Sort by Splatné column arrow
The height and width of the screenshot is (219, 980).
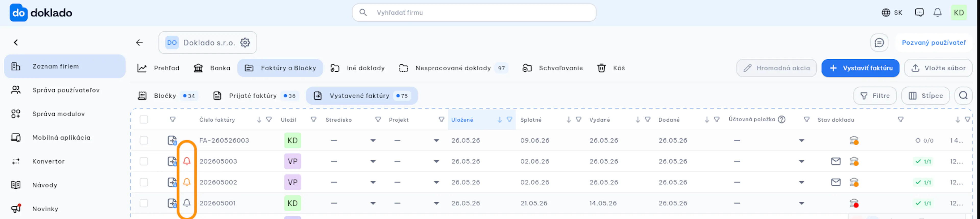(569, 120)
